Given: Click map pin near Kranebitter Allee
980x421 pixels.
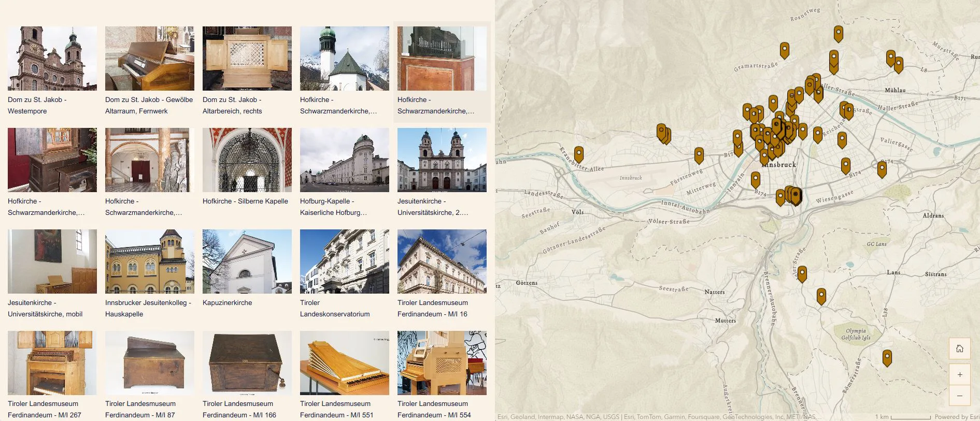Looking at the screenshot, I should (578, 154).
